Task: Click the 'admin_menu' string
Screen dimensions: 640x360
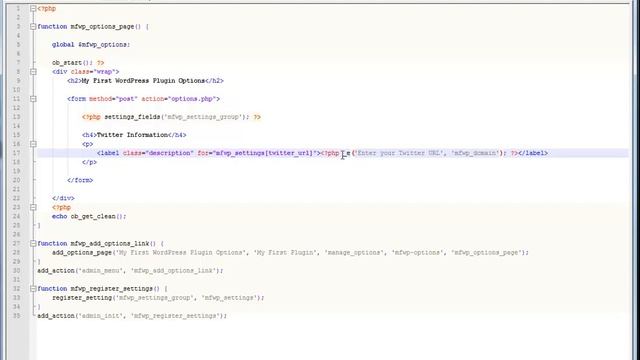Action: tap(100, 271)
